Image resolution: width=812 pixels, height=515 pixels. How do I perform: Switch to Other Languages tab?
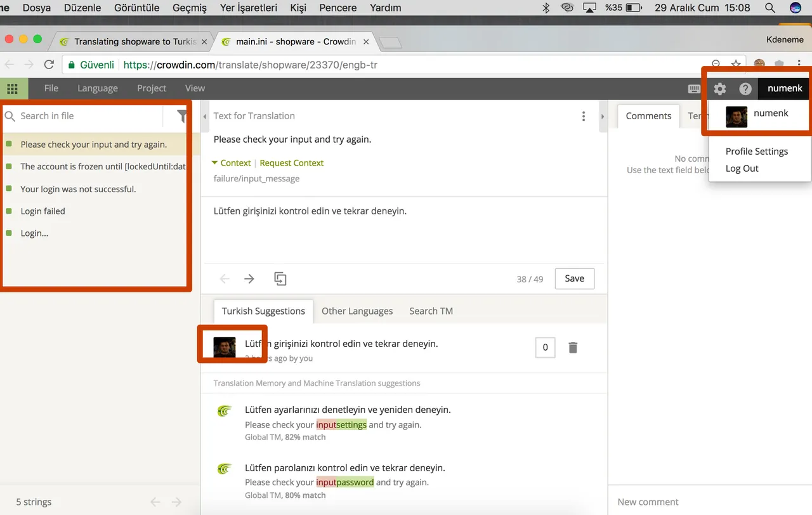(x=357, y=311)
